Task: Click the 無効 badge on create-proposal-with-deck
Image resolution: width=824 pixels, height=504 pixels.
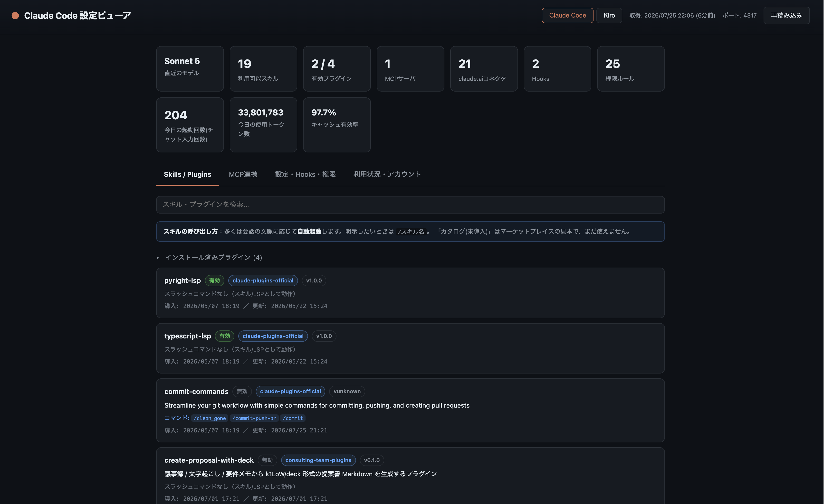Action: [267, 460]
